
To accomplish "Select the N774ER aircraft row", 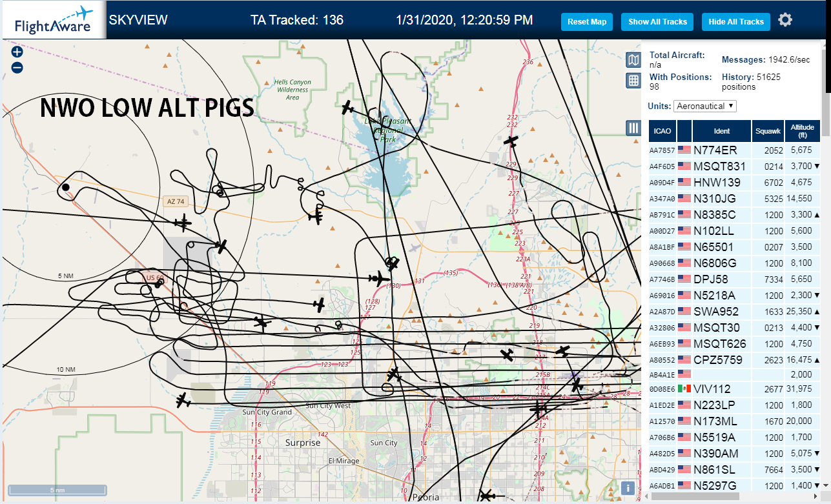I will click(735, 150).
